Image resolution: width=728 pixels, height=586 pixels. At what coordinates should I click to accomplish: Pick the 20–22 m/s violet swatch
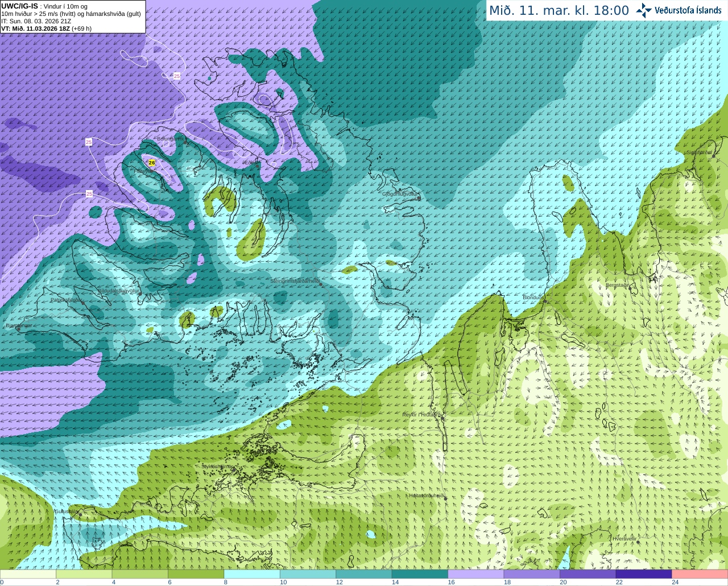(588, 574)
